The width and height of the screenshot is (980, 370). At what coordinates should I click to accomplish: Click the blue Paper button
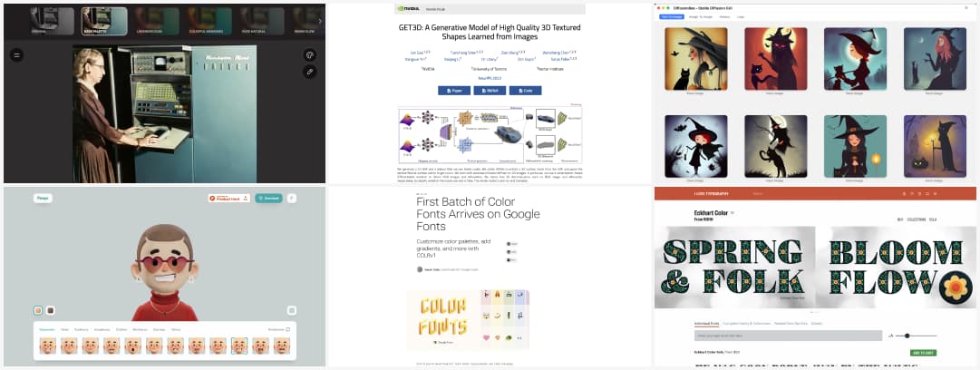(453, 91)
